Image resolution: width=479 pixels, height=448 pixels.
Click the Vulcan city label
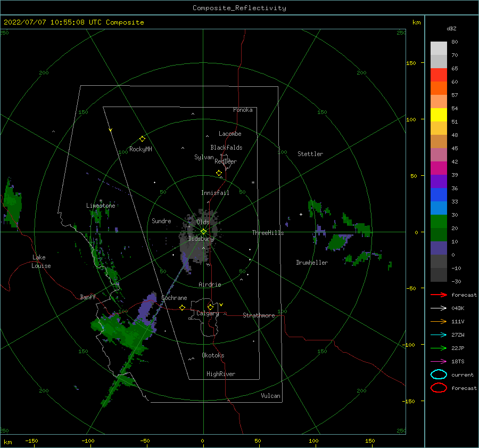[x=270, y=396]
